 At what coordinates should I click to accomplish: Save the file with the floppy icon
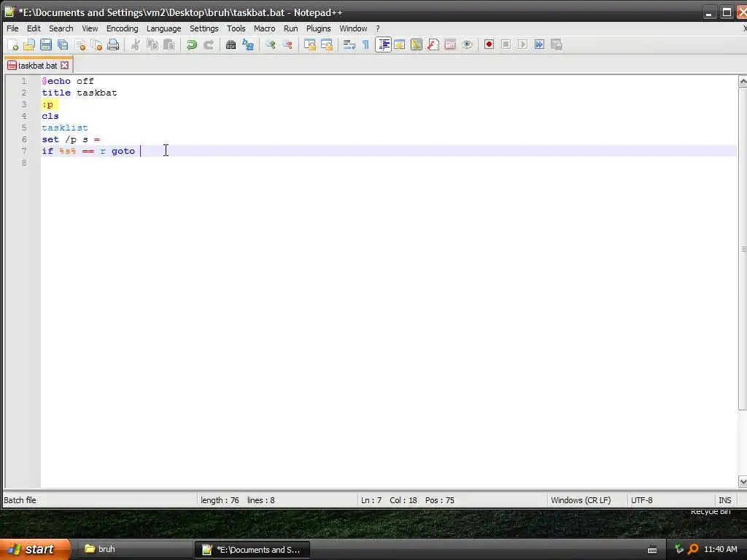pyautogui.click(x=46, y=44)
